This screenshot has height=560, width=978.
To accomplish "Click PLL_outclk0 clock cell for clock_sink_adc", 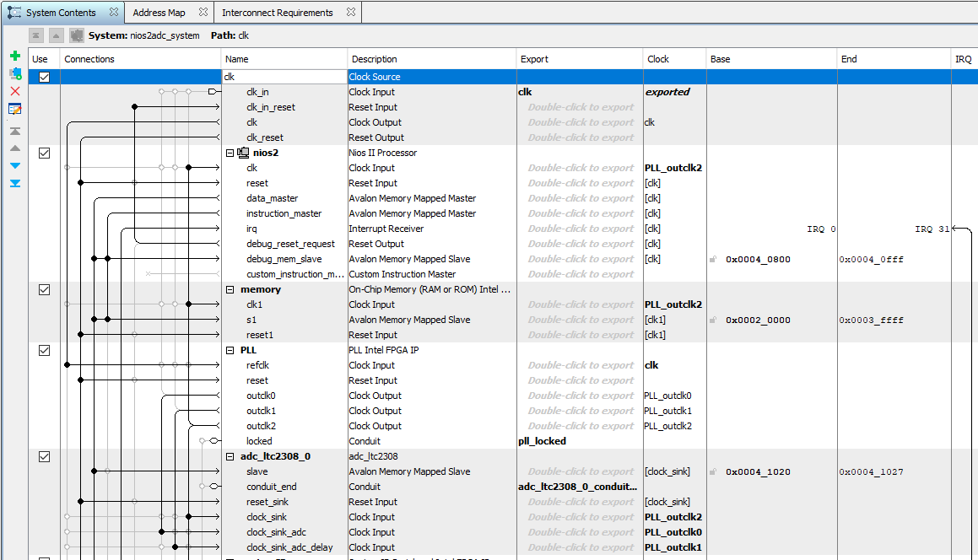I will pyautogui.click(x=673, y=532).
